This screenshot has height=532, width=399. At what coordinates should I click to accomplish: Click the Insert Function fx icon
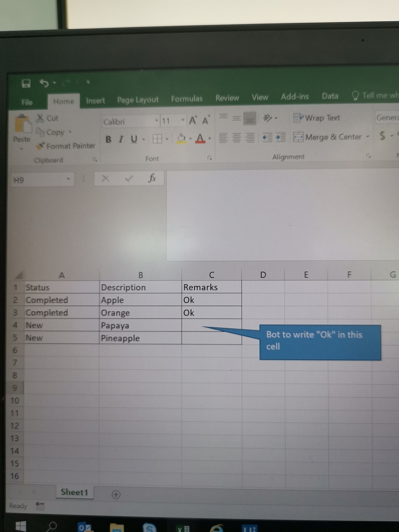(152, 178)
